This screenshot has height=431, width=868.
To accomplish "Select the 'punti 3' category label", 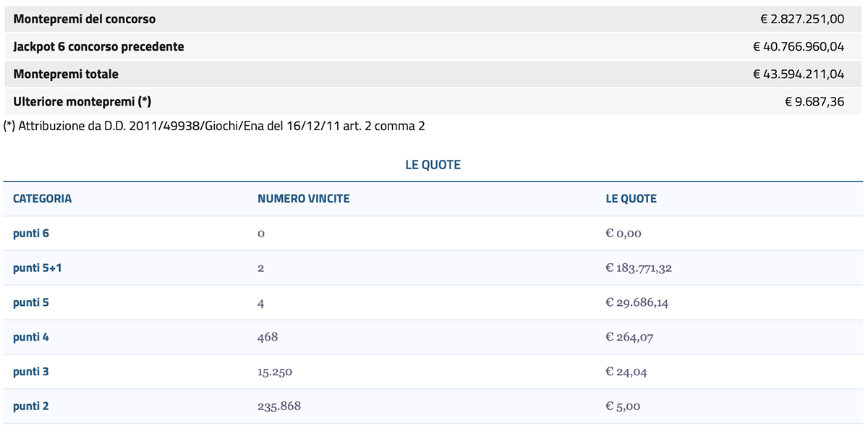I will (x=30, y=372).
